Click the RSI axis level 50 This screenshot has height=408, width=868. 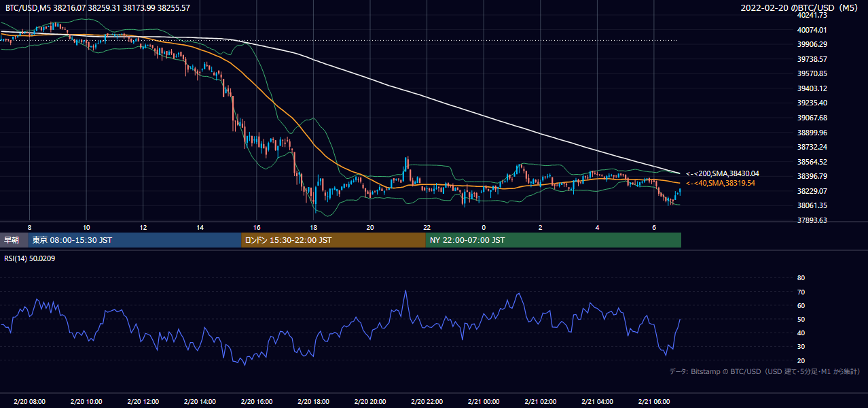tap(801, 320)
